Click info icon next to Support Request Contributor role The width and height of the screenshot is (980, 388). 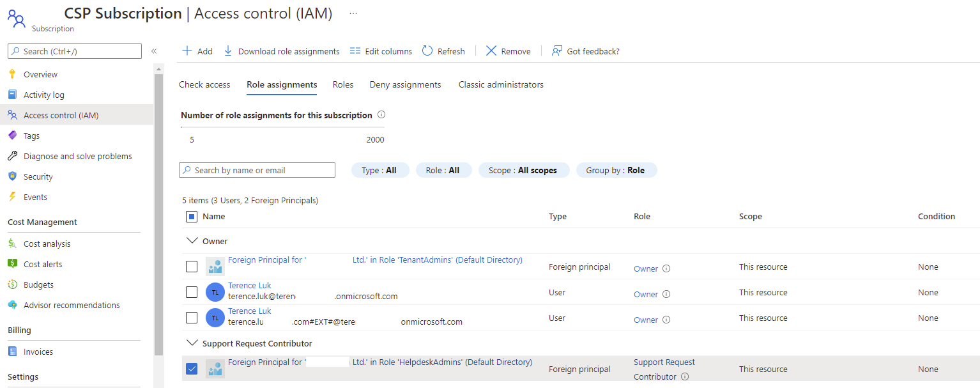(x=685, y=376)
